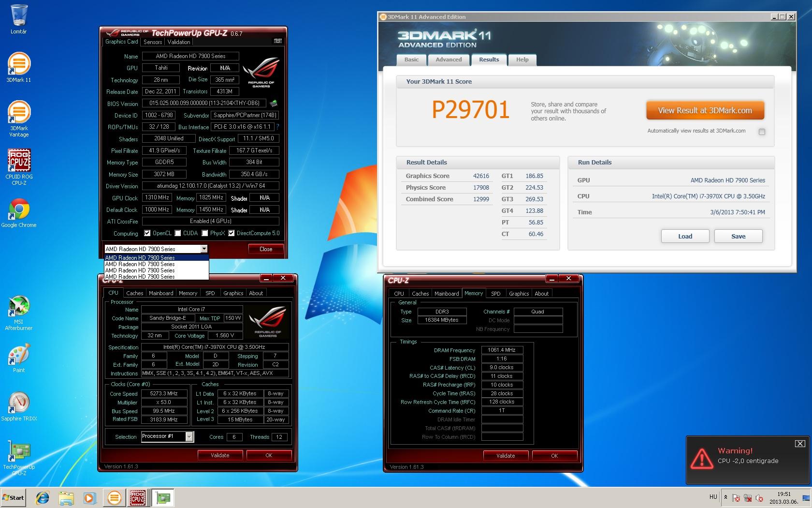Click Validate in the CPU-Z processor window

pos(220,455)
